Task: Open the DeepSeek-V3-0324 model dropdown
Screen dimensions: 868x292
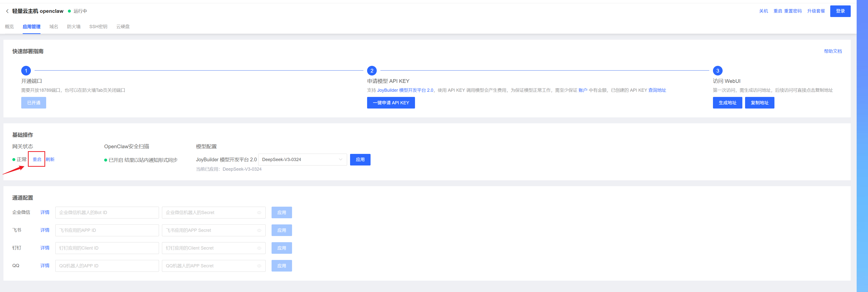Action: [302, 160]
